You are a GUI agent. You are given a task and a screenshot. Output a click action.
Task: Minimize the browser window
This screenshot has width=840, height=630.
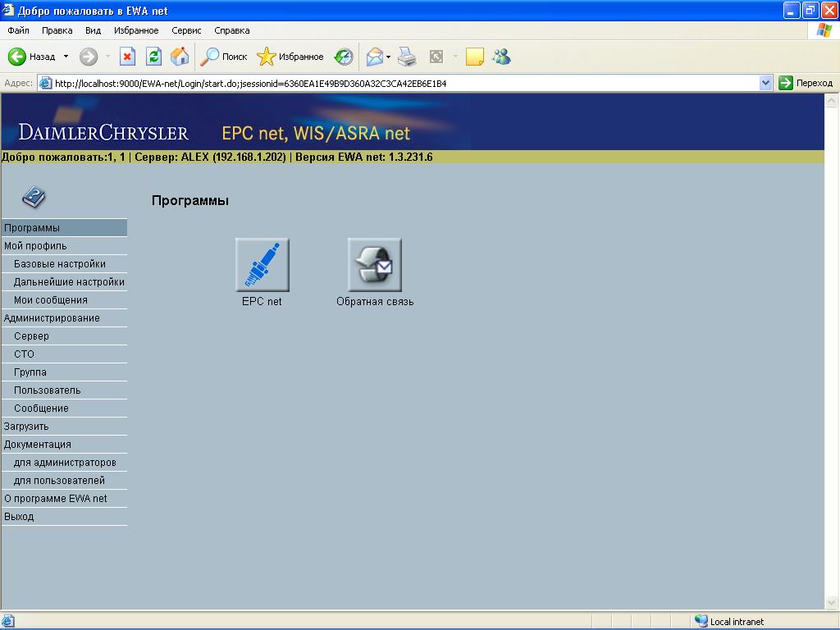pos(792,10)
